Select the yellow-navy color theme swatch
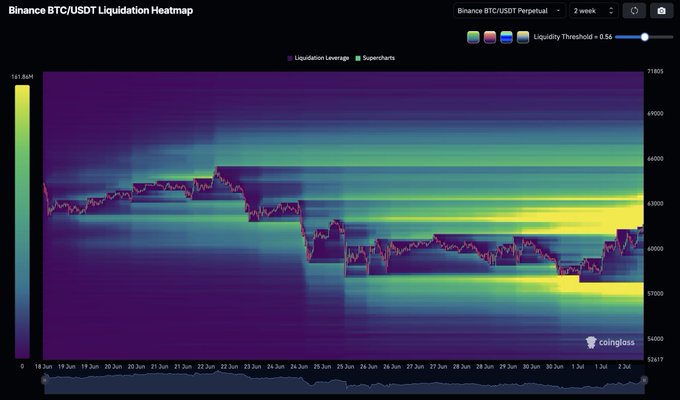 click(x=523, y=37)
